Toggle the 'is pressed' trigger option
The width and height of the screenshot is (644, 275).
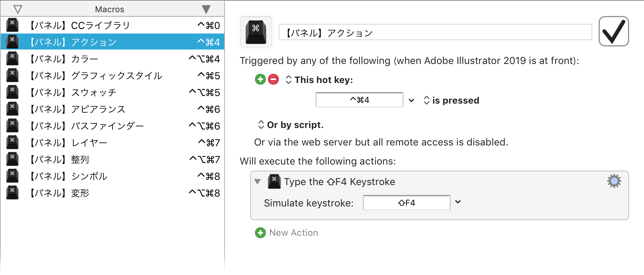coord(451,100)
